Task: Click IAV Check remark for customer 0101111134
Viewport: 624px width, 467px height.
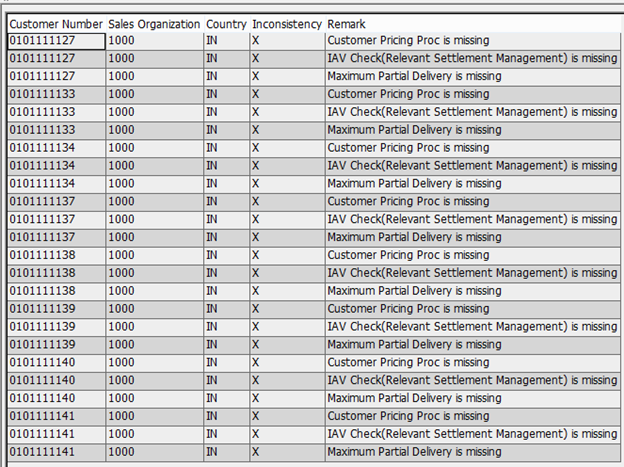Action: tap(472, 166)
